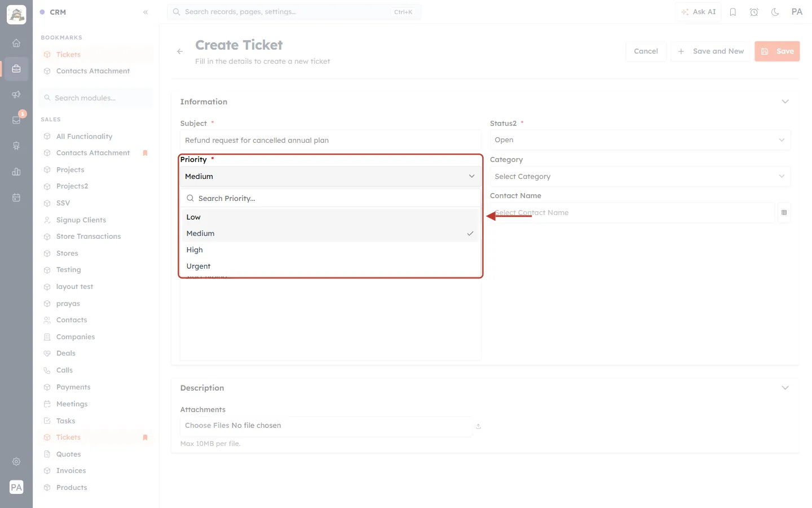The width and height of the screenshot is (812, 508).
Task: Open the Contact Name lookup icon
Action: [784, 213]
